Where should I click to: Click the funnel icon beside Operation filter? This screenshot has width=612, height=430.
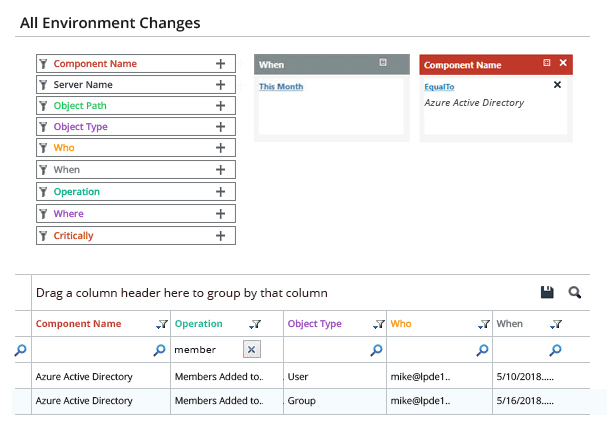[43, 192]
